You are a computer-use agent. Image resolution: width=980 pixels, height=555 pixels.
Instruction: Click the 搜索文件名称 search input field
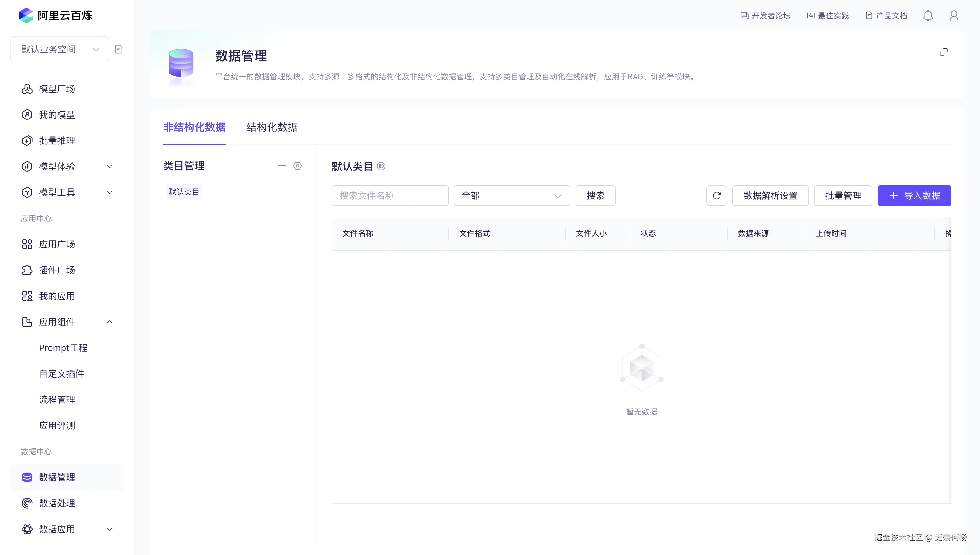(x=390, y=196)
